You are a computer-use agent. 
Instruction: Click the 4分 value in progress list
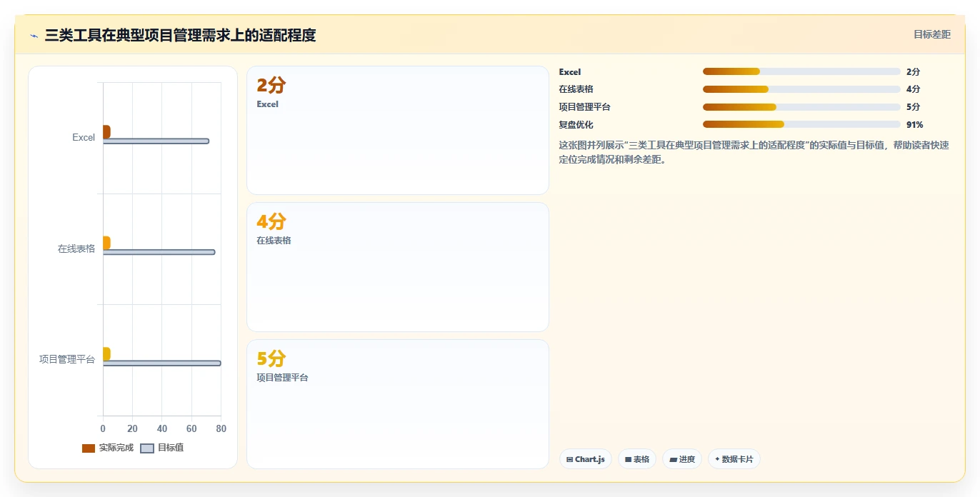pyautogui.click(x=913, y=89)
